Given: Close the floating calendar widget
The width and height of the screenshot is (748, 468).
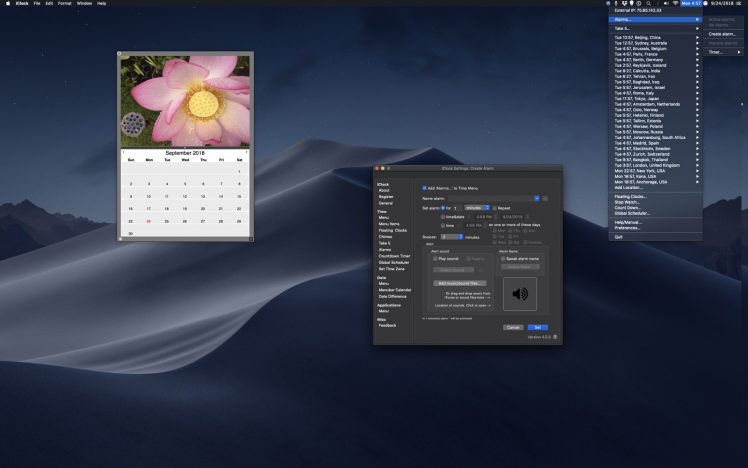Looking at the screenshot, I should pos(121,54).
